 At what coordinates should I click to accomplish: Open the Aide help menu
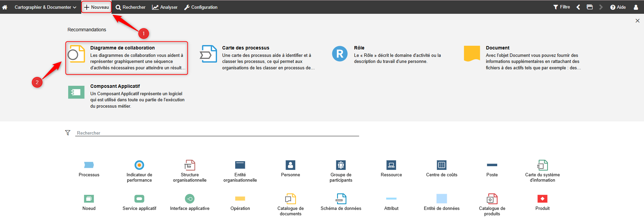coord(618,7)
